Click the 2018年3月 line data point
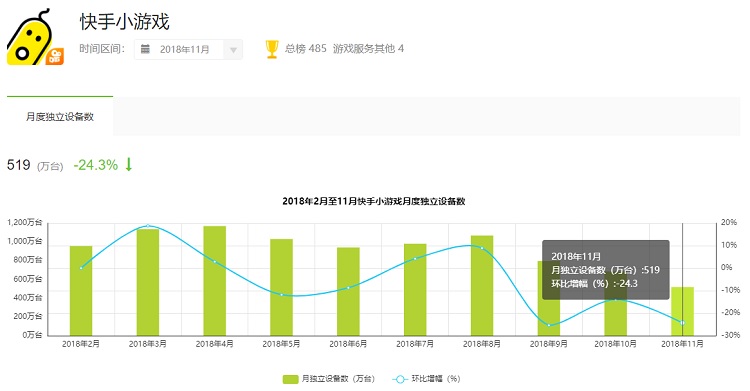The image size is (750, 391). [148, 226]
